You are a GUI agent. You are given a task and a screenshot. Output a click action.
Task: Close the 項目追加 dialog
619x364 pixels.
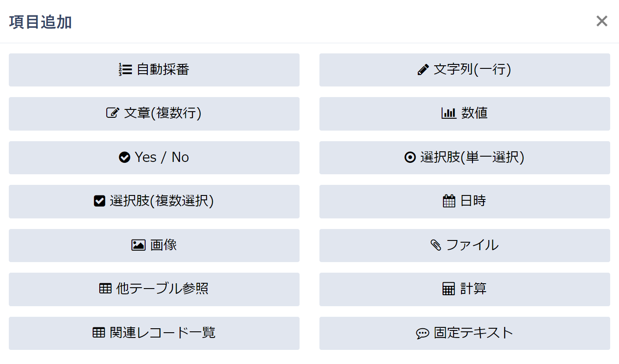point(601,21)
